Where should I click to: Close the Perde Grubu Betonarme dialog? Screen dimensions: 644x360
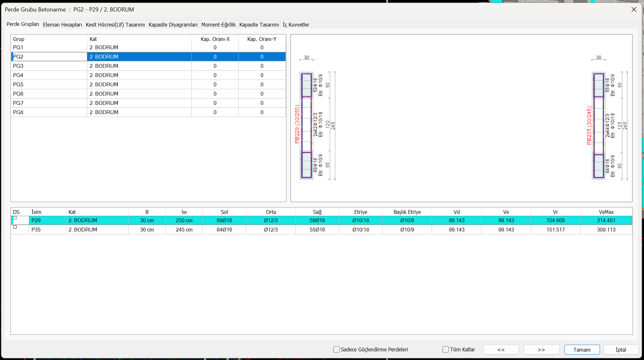(634, 10)
